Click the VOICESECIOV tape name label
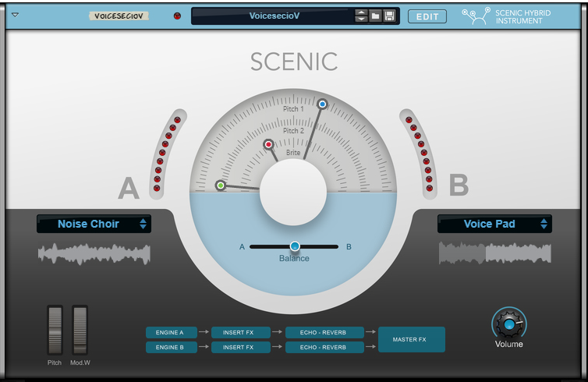 point(119,16)
